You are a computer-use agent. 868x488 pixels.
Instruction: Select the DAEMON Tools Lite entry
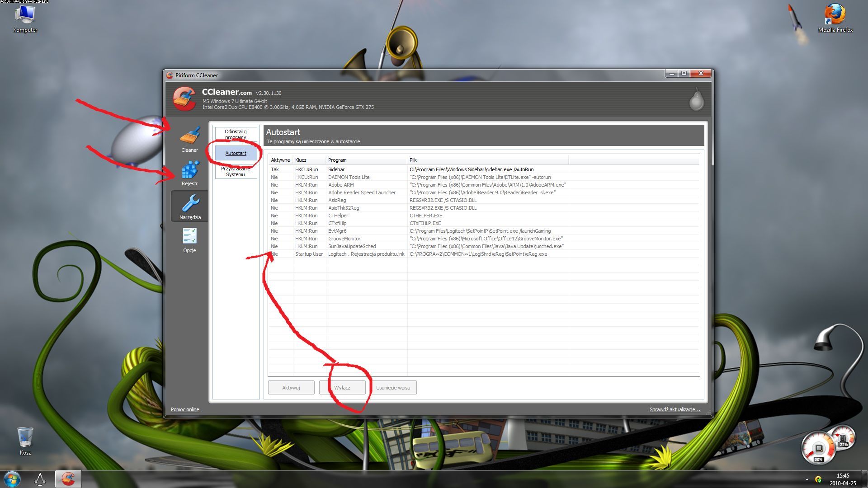[x=484, y=177]
